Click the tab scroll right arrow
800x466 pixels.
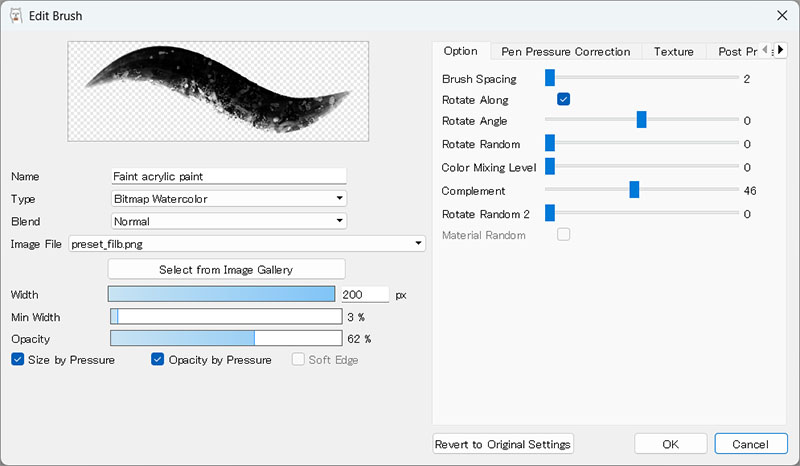(x=782, y=50)
